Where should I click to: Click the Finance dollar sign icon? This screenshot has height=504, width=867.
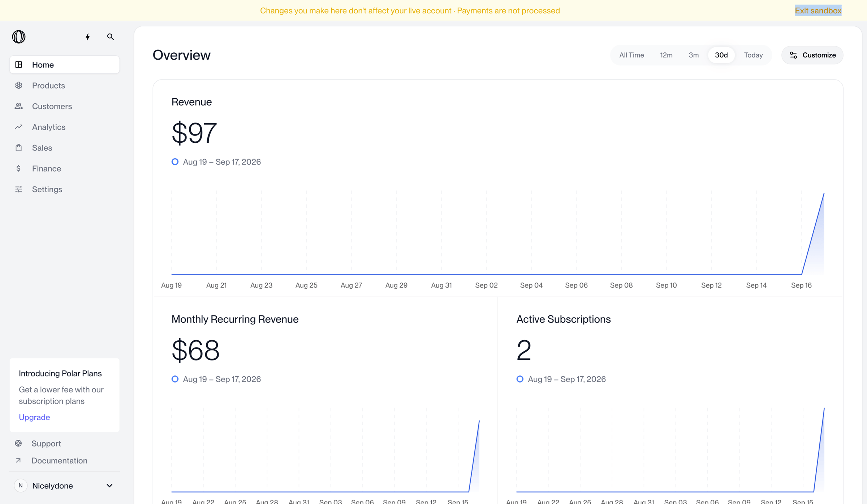pos(18,168)
